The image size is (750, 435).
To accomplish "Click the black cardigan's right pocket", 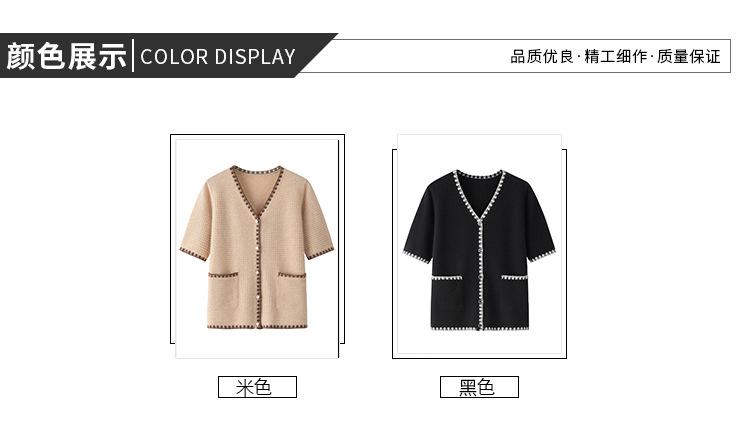I will point(516,301).
